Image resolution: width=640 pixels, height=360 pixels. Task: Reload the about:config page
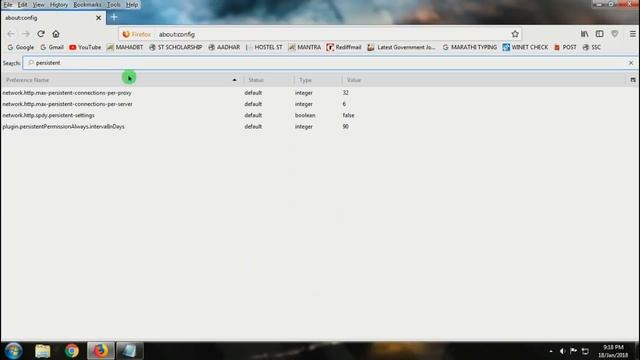[x=41, y=34]
